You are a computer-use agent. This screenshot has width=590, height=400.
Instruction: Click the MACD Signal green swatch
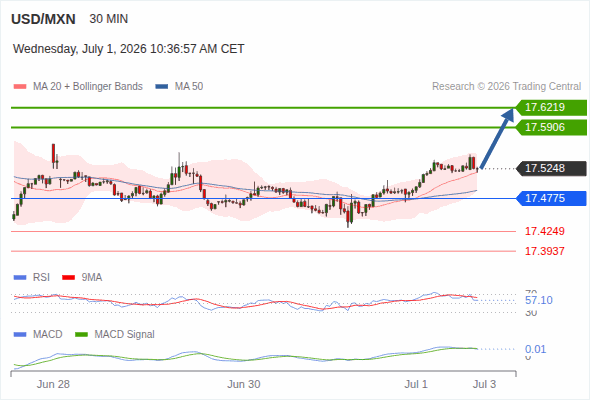[81, 335]
